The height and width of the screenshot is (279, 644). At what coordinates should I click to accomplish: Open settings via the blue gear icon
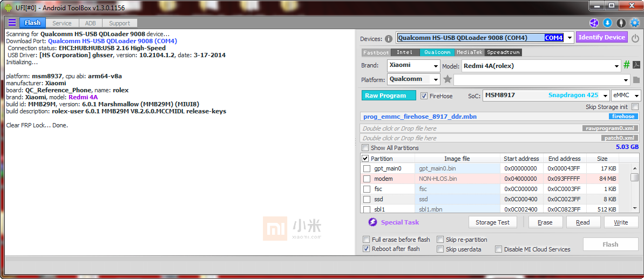pos(635,23)
